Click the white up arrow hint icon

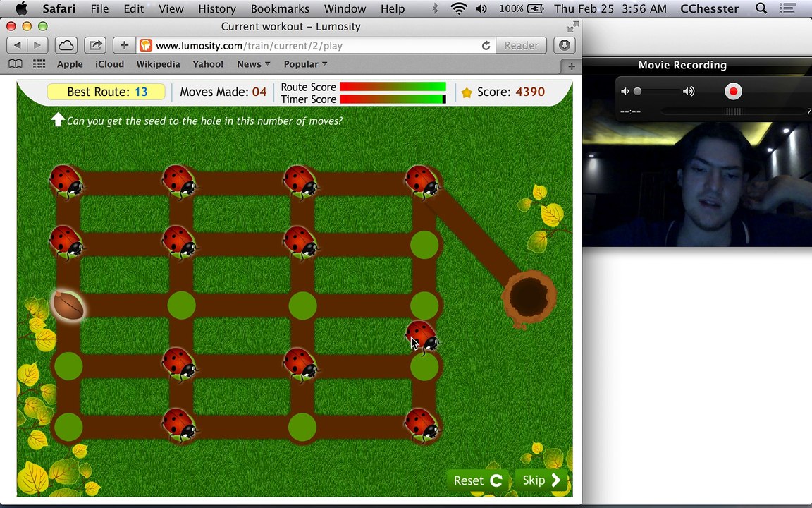click(x=58, y=119)
